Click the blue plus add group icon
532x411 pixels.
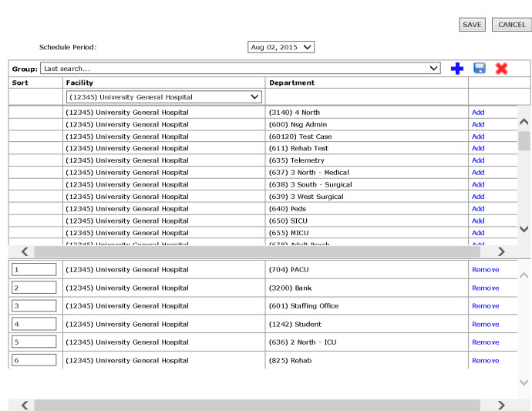coord(457,69)
